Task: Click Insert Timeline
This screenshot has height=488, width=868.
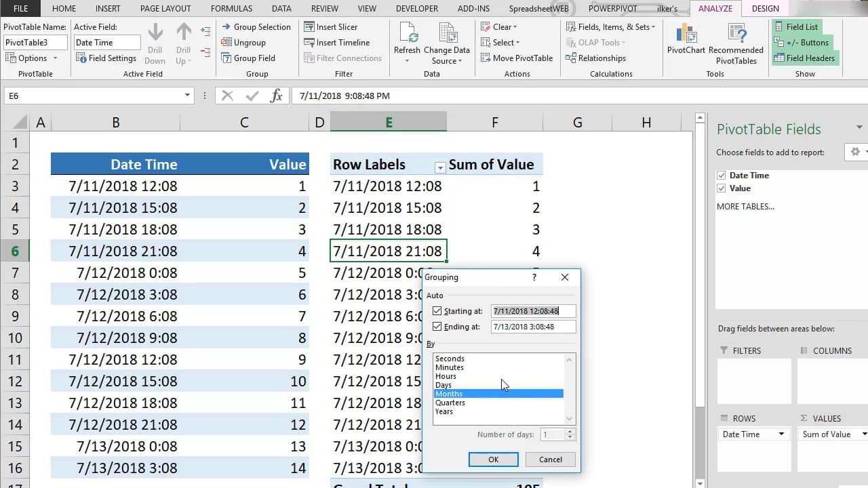Action: 336,43
